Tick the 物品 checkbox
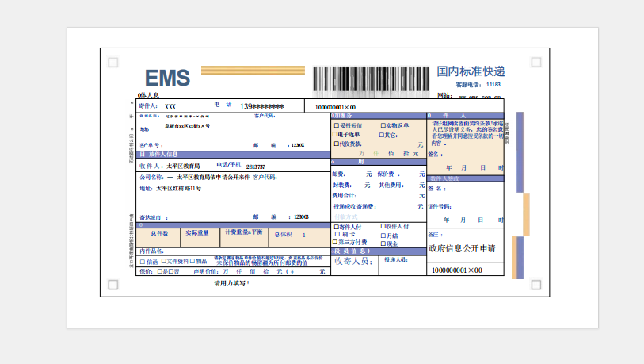 [192, 261]
